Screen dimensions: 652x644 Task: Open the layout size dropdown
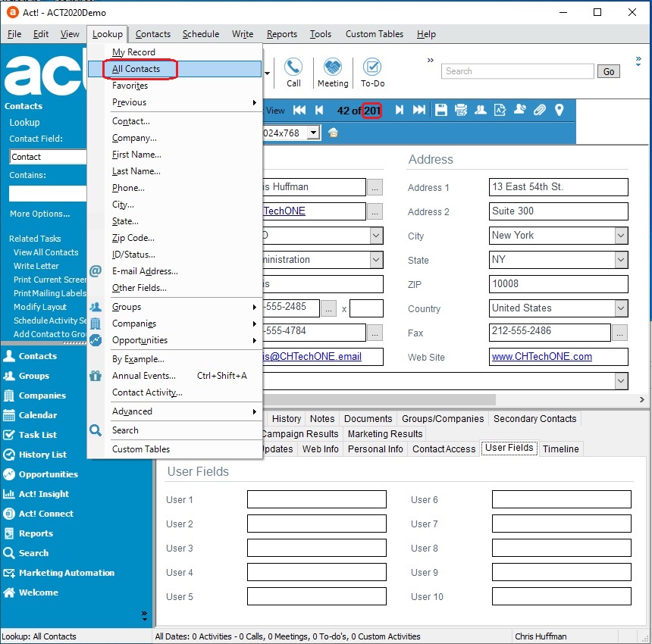314,133
